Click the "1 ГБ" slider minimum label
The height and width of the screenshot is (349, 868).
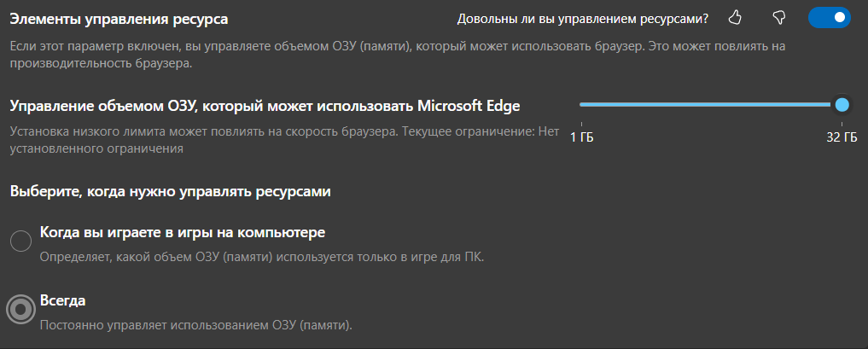tap(581, 137)
